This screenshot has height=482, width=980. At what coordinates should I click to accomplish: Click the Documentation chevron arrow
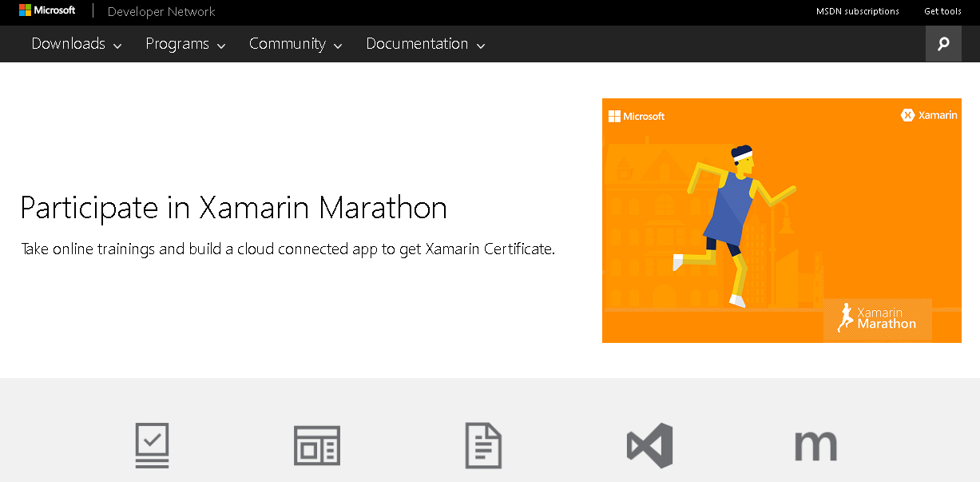click(481, 46)
